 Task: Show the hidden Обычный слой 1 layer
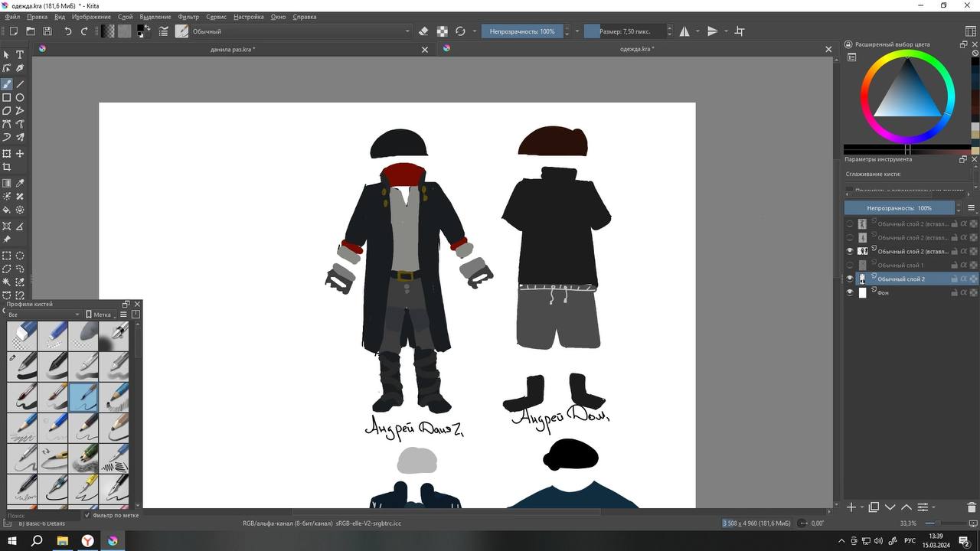pos(849,266)
